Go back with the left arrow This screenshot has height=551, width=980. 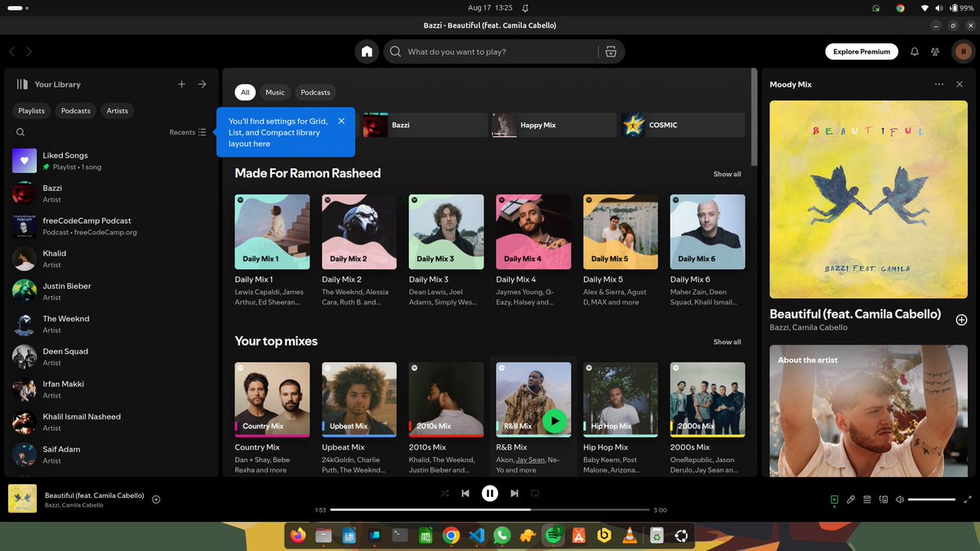[12, 51]
